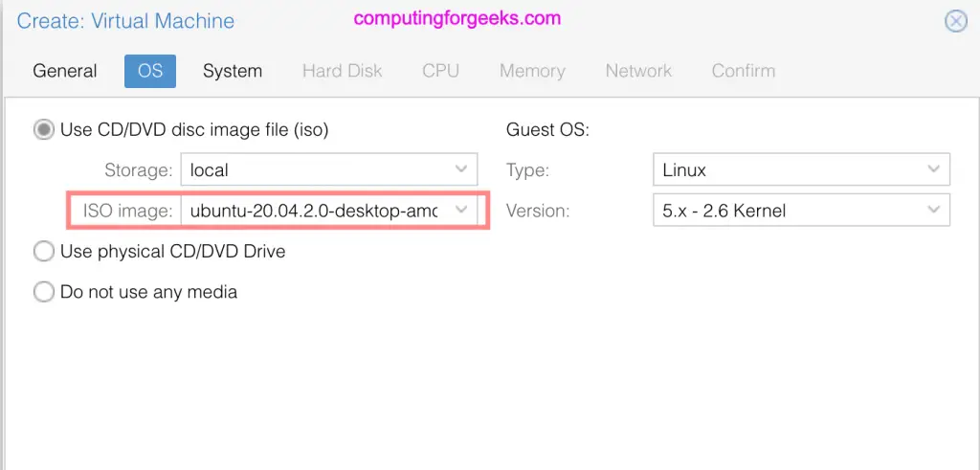Close the Create Virtual Machine dialog
This screenshot has width=980, height=470.
(x=956, y=21)
